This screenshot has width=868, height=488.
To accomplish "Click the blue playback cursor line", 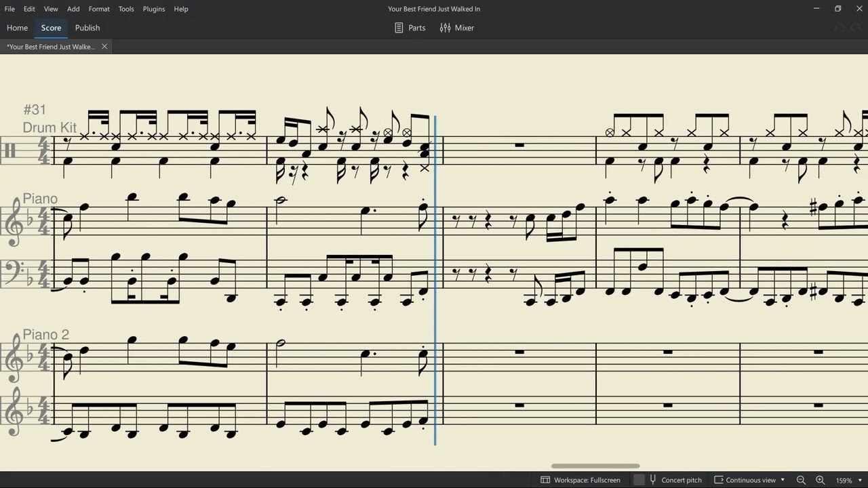I will point(435,281).
